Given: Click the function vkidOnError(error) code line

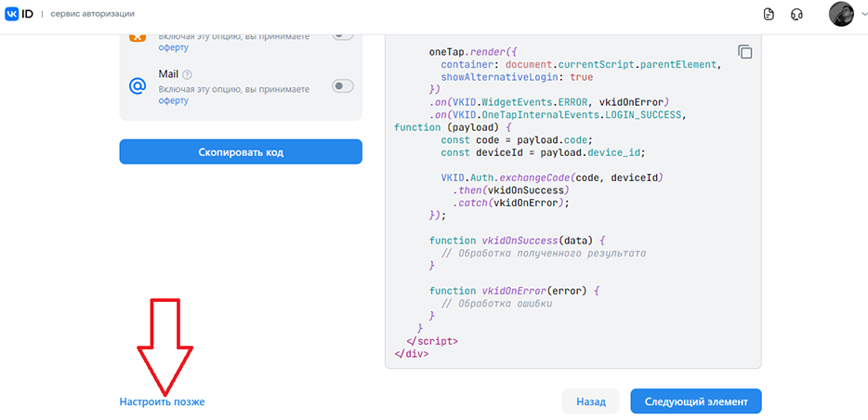Looking at the screenshot, I should click(x=514, y=291).
